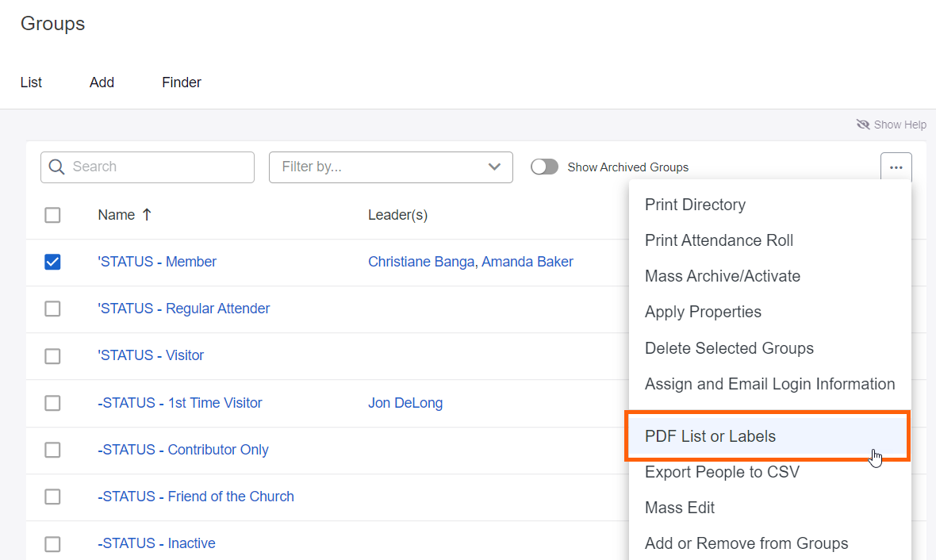The height and width of the screenshot is (560, 936).
Task: Choose Mass Archive/Activate menu entry
Action: 722,276
